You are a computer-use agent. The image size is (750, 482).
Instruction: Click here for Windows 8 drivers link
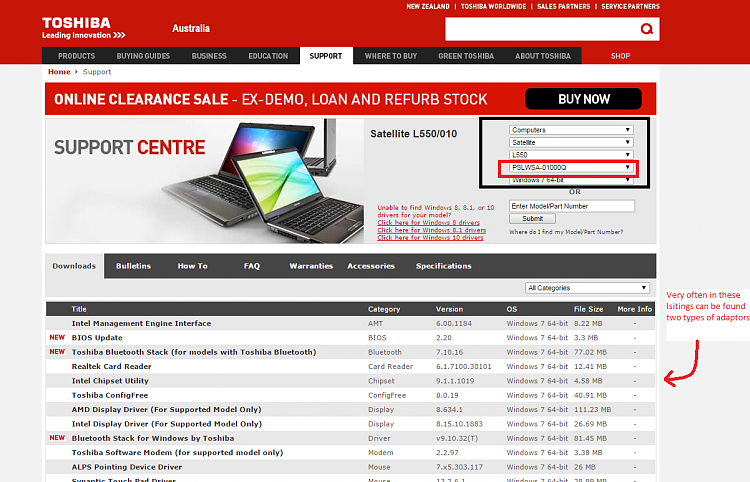pyautogui.click(x=428, y=223)
